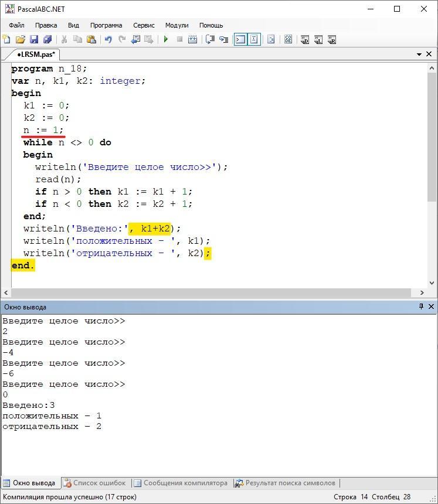This screenshot has width=438, height=504.
Task: Open the Файл menu
Action: pos(16,25)
